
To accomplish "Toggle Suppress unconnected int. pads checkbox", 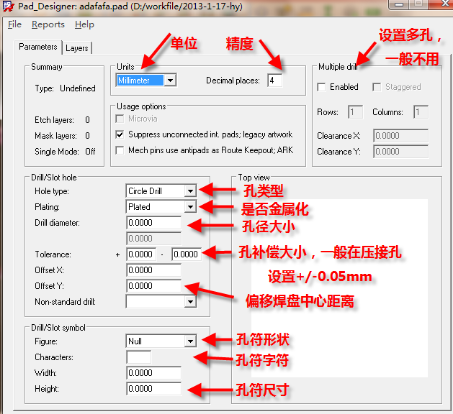I will [x=119, y=134].
